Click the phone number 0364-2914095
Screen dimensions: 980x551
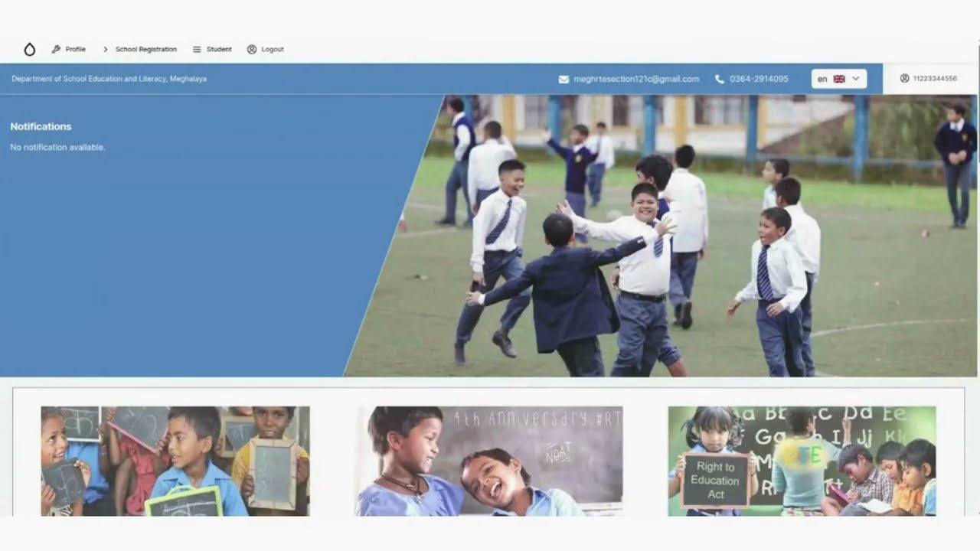pyautogui.click(x=759, y=79)
